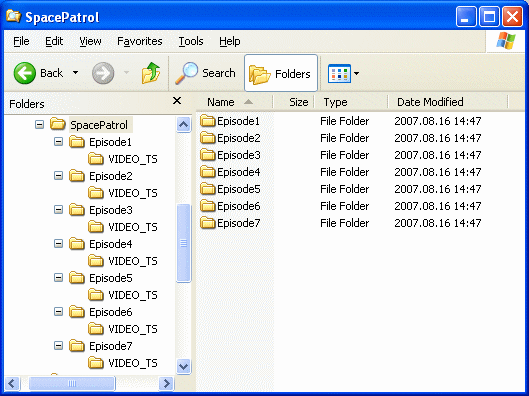Screen dimensions: 529x396
Task: Select Episode4 folder icon in file list
Action: pyautogui.click(x=207, y=172)
